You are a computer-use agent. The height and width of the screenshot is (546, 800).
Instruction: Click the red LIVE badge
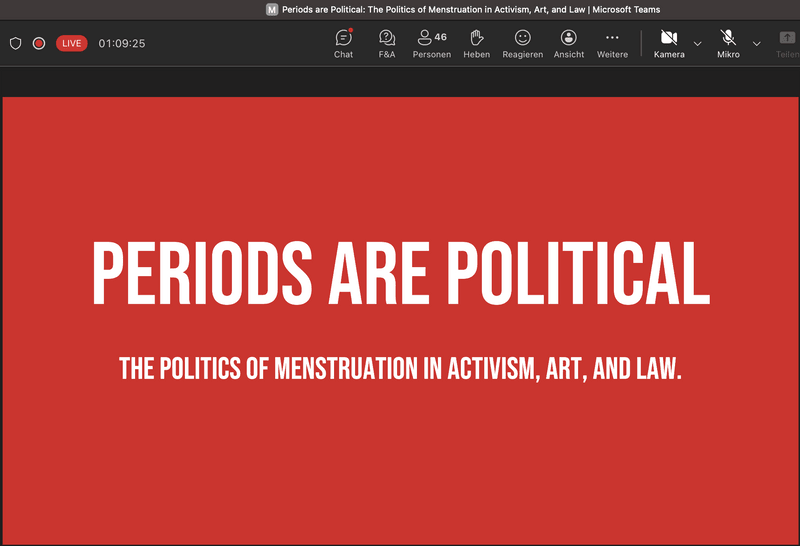(71, 43)
